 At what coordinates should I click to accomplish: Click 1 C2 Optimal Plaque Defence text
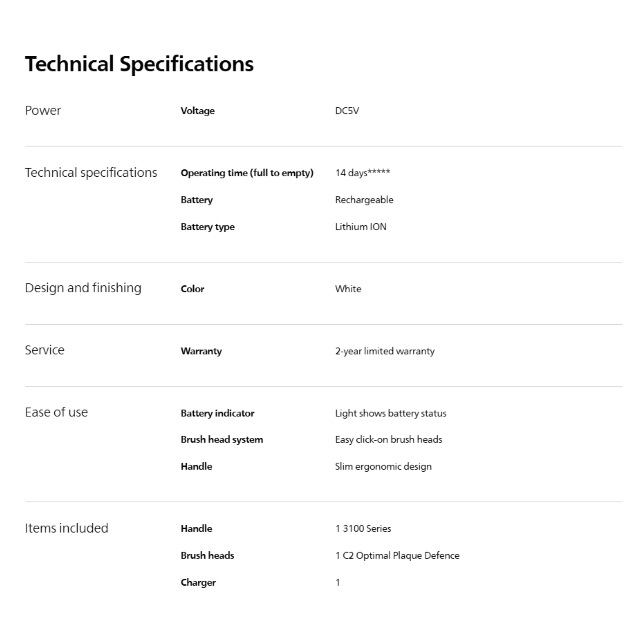pos(397,555)
